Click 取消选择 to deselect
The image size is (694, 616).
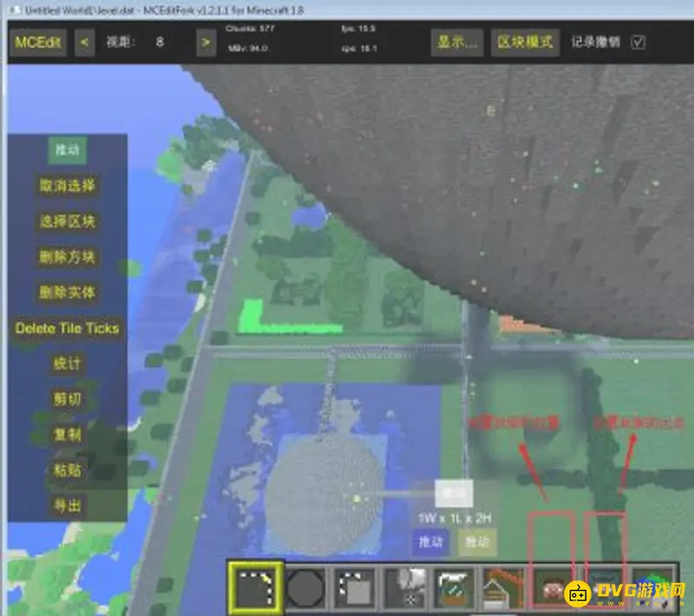click(x=67, y=186)
